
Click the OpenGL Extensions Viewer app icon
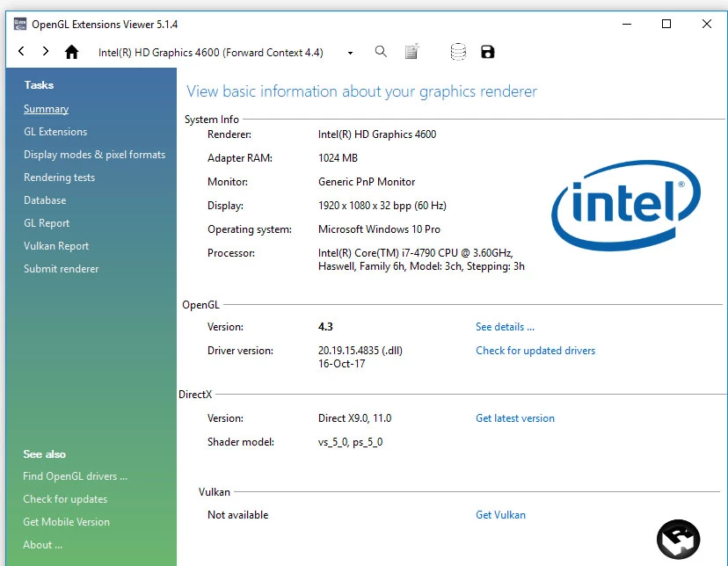coord(20,24)
